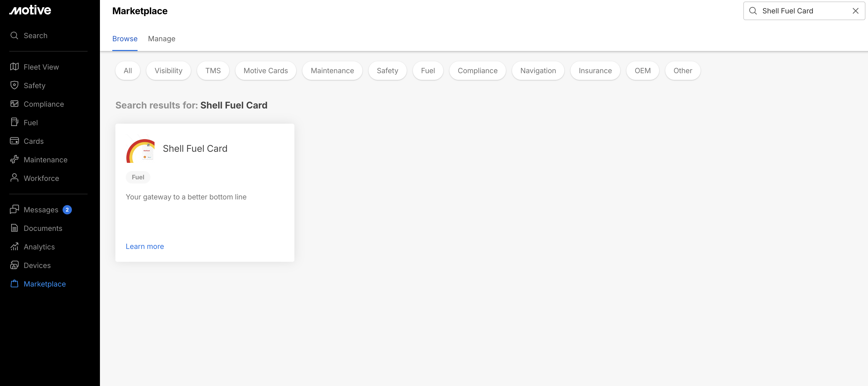The width and height of the screenshot is (868, 386).
Task: Filter by Other category
Action: (683, 71)
